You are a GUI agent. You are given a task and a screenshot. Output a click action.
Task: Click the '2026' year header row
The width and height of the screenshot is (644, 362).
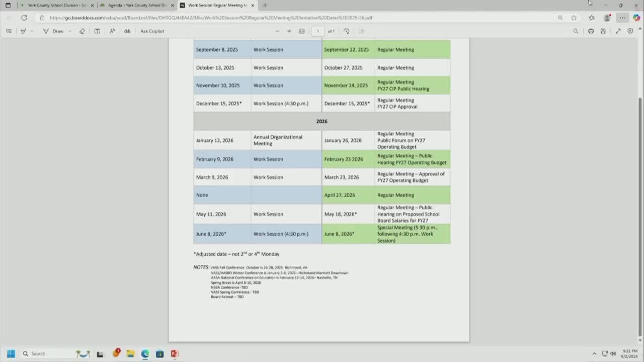(322, 121)
